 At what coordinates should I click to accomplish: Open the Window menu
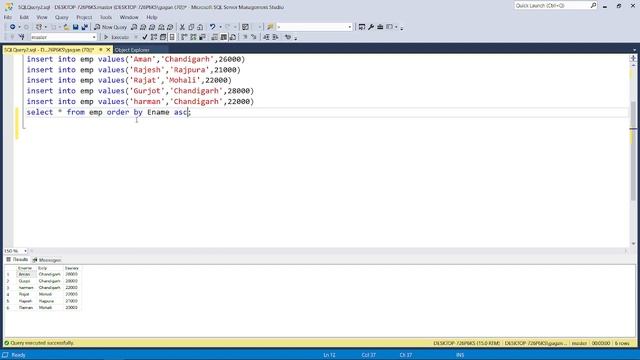coord(129,17)
